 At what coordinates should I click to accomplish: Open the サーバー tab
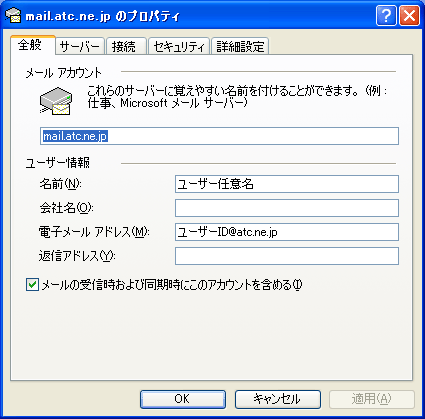coord(80,46)
